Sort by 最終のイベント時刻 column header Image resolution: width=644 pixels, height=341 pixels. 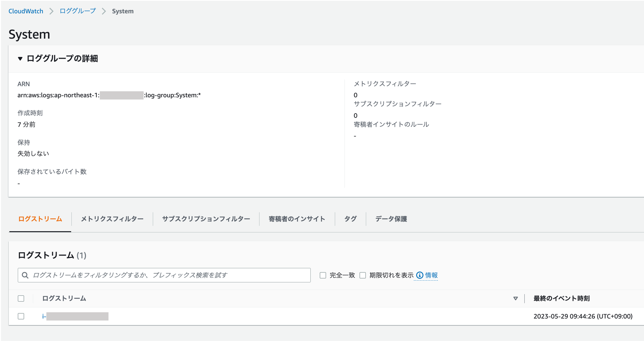561,298
